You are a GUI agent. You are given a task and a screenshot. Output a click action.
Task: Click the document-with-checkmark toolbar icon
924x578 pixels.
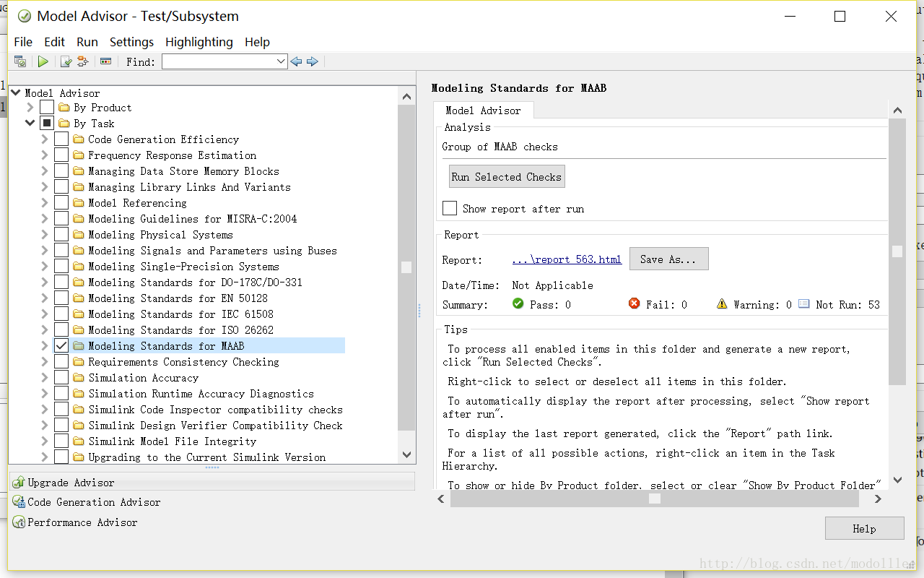(x=66, y=62)
